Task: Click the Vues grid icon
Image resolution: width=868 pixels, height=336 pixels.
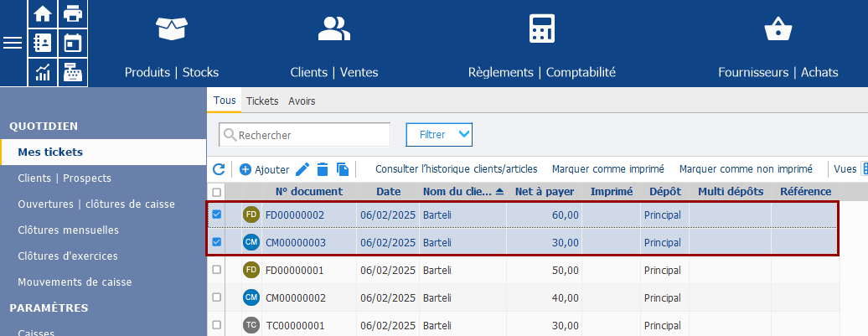Action: (864, 168)
